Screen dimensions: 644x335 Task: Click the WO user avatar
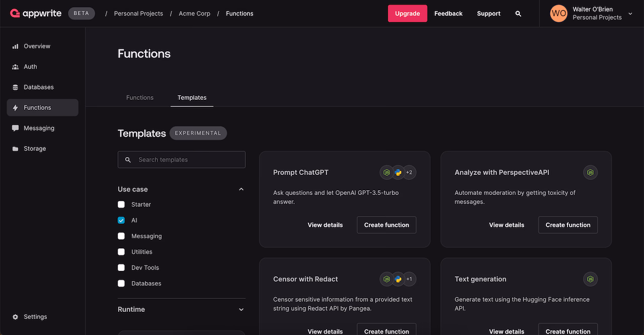coord(558,14)
